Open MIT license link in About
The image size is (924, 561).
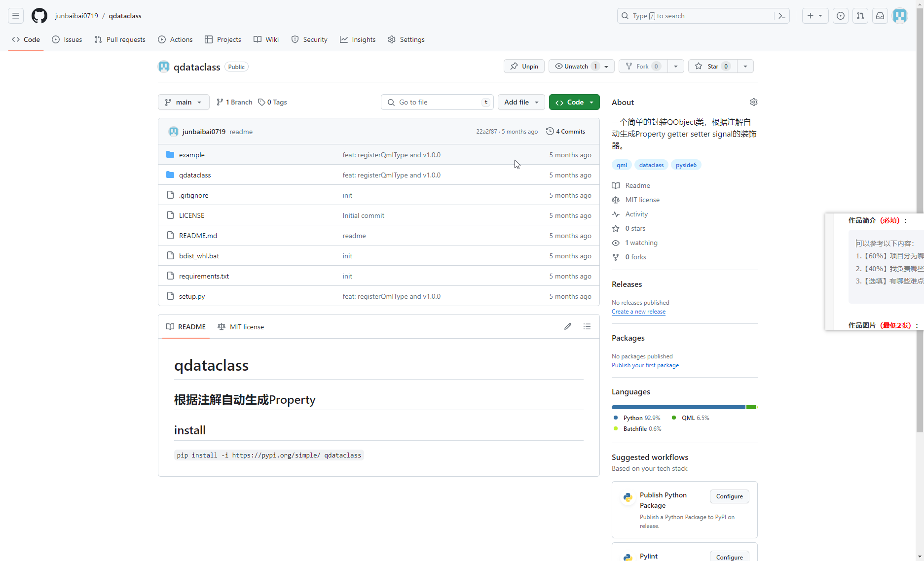point(636,200)
